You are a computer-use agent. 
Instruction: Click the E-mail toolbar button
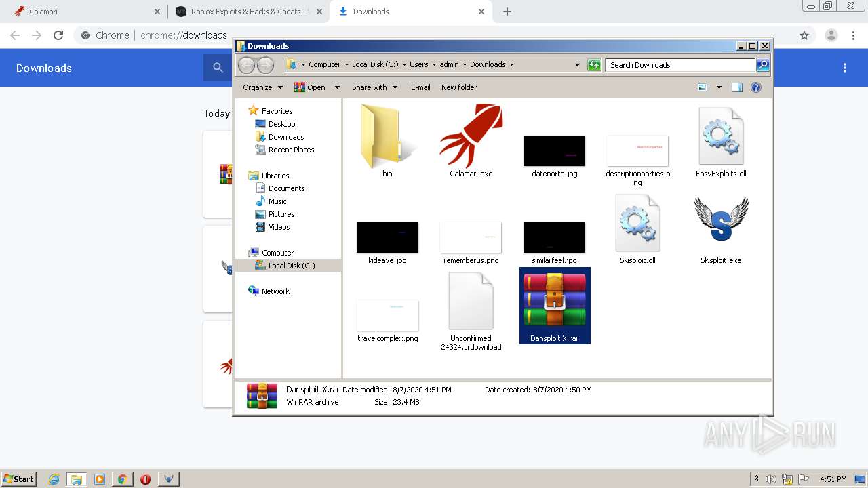tap(420, 87)
